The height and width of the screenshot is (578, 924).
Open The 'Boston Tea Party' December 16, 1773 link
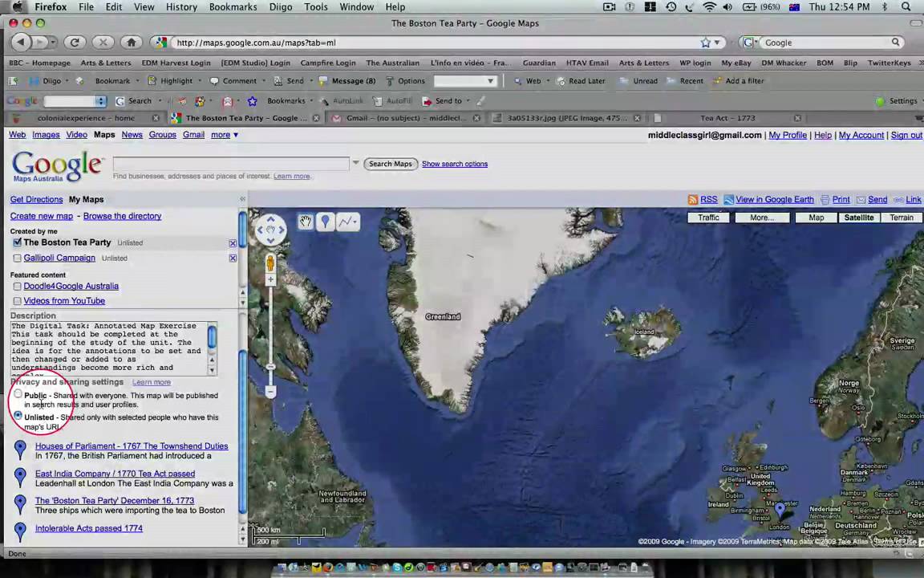coord(115,500)
